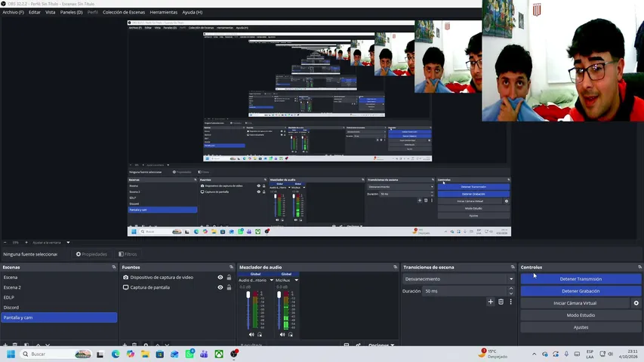644x362 pixels.
Task: Adjust the Audio del escritorio volume fader
Action: point(248,295)
